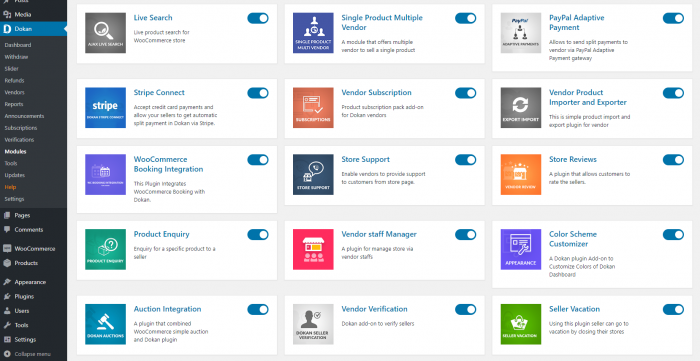The image size is (700, 361).
Task: Open the Vendor Verification title link
Action: click(x=374, y=309)
